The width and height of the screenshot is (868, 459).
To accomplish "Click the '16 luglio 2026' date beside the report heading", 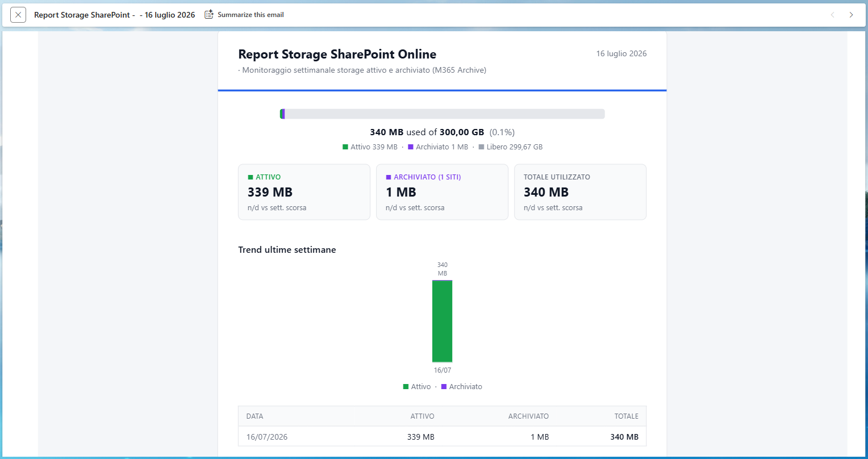I will (621, 54).
